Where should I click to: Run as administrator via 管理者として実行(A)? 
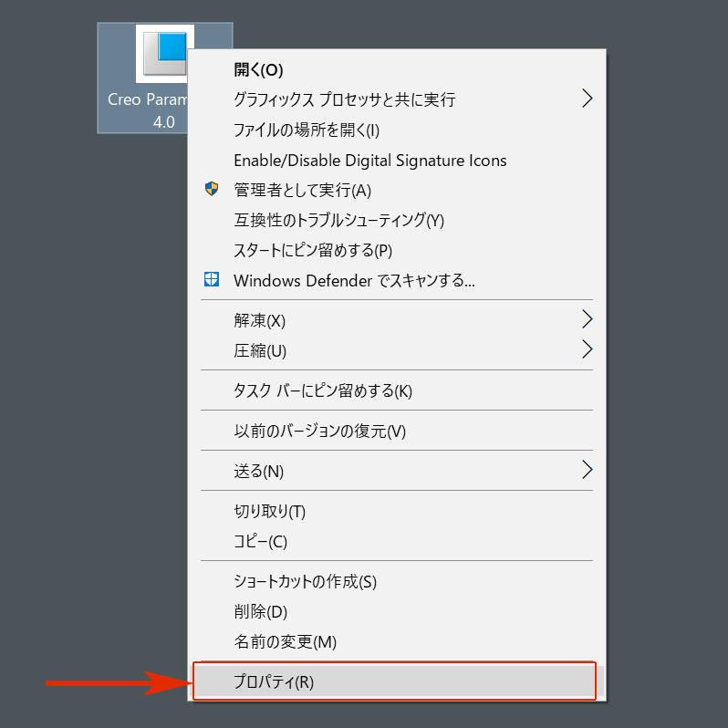pyautogui.click(x=302, y=191)
